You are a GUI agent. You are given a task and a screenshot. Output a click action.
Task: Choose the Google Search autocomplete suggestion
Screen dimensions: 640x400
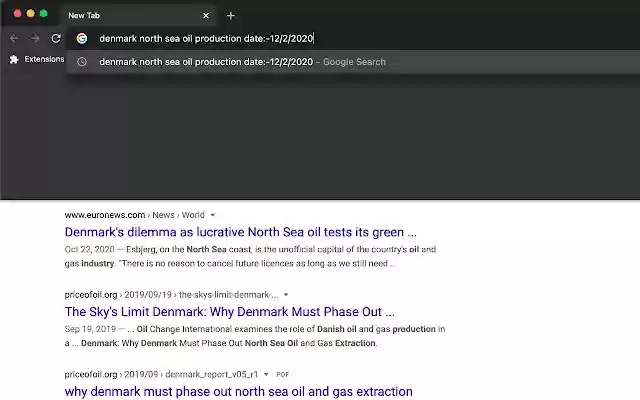pyautogui.click(x=353, y=62)
